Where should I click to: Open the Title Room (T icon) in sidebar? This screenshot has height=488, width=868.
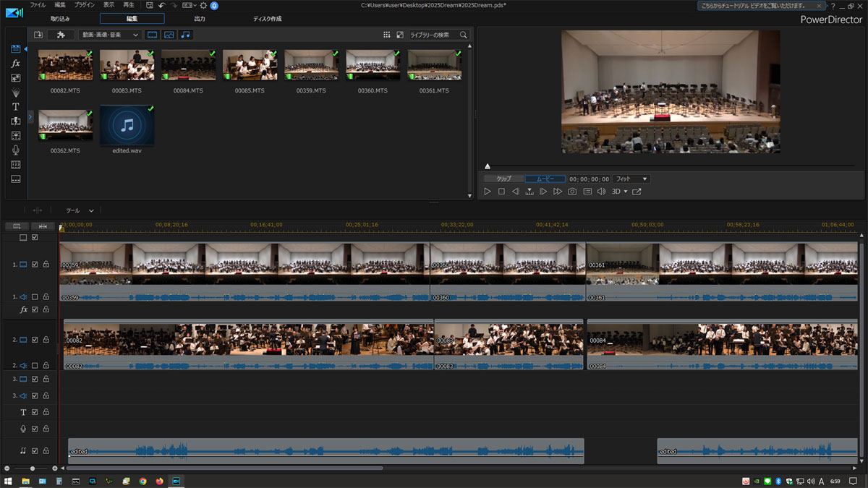point(16,106)
